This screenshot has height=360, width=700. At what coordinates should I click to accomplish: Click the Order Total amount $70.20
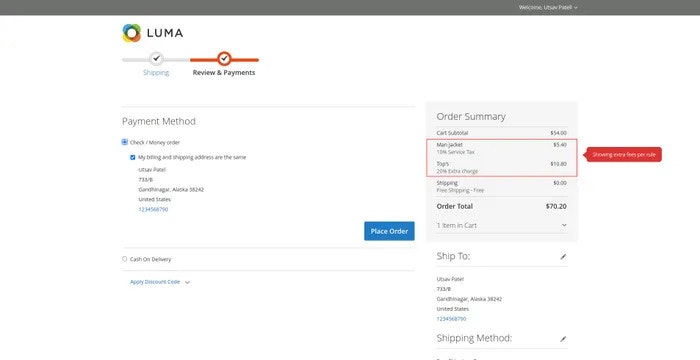click(556, 206)
